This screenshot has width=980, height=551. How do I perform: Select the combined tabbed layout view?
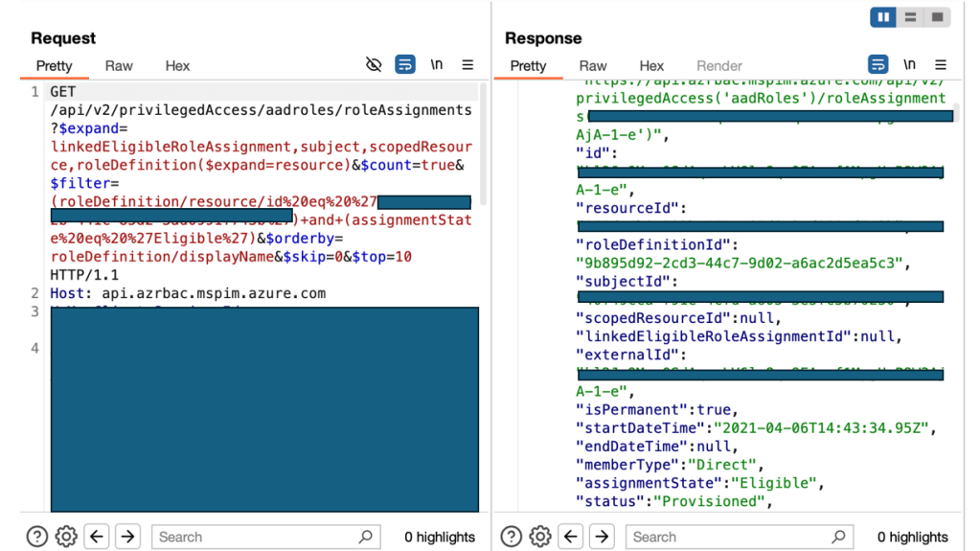click(x=937, y=17)
